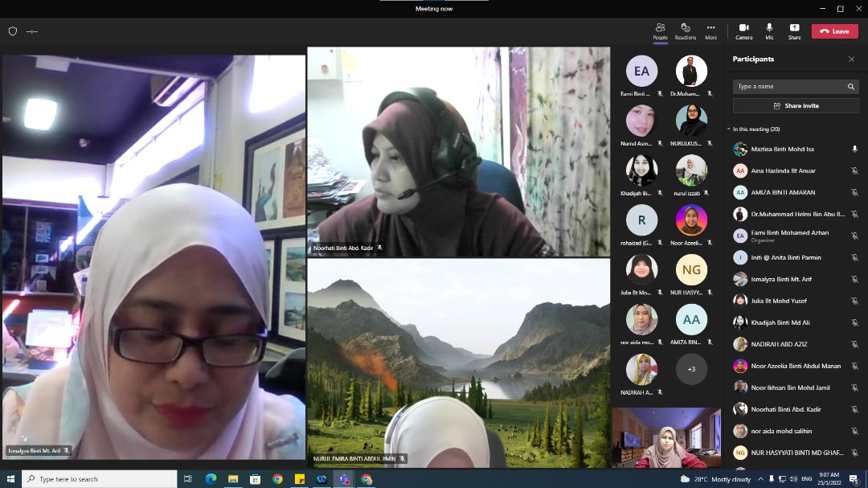Click the Share content button
Viewport: 868px width, 488px height.
(794, 31)
